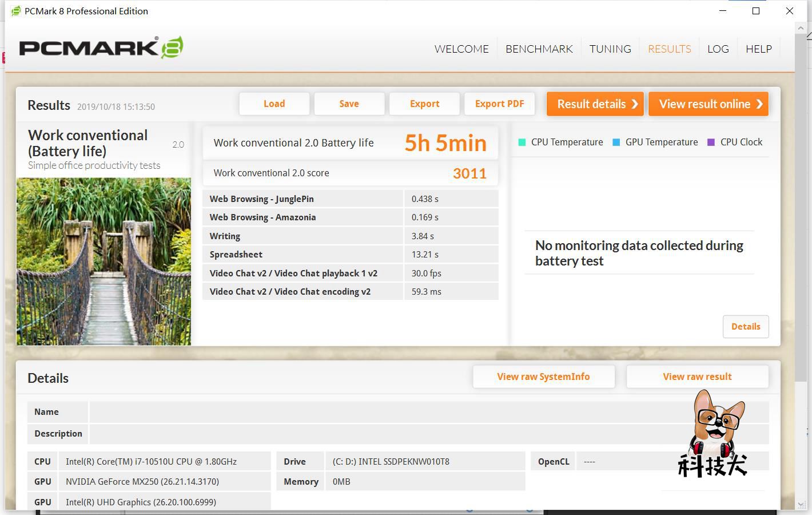This screenshot has width=812, height=515.
Task: Click the Spreadsheet result row
Action: [x=351, y=255]
